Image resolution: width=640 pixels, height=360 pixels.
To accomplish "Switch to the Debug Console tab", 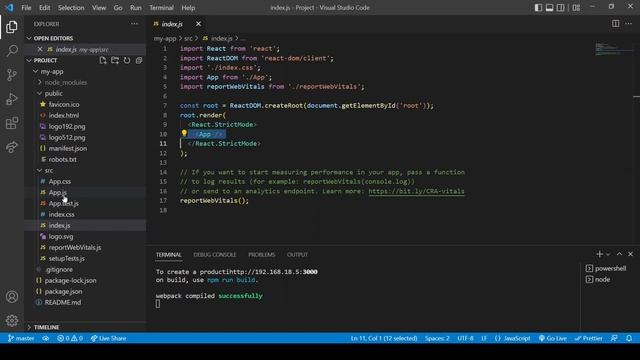I will coord(215,255).
